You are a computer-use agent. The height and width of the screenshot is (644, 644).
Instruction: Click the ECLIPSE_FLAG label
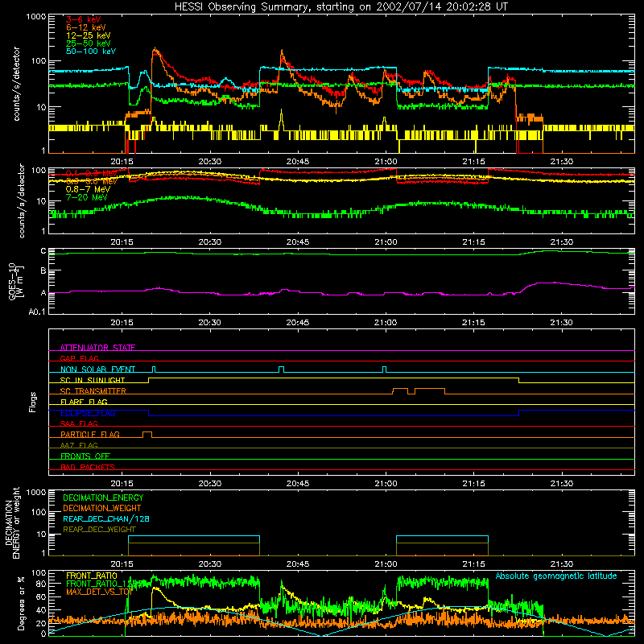tap(88, 413)
